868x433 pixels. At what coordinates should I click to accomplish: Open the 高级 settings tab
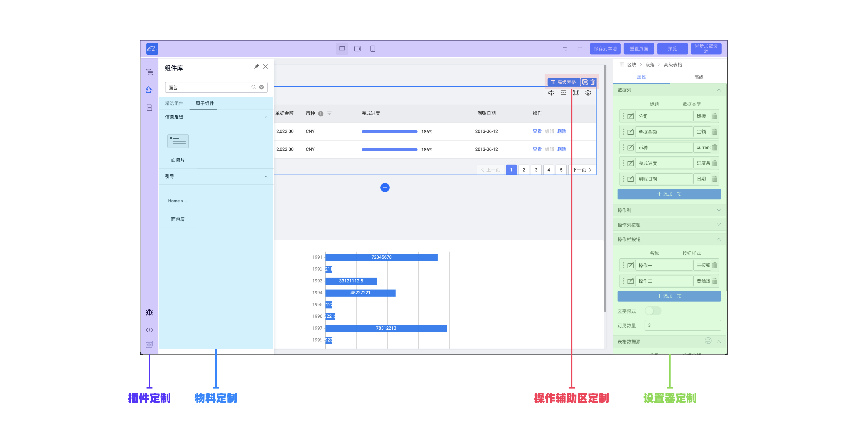pos(699,77)
